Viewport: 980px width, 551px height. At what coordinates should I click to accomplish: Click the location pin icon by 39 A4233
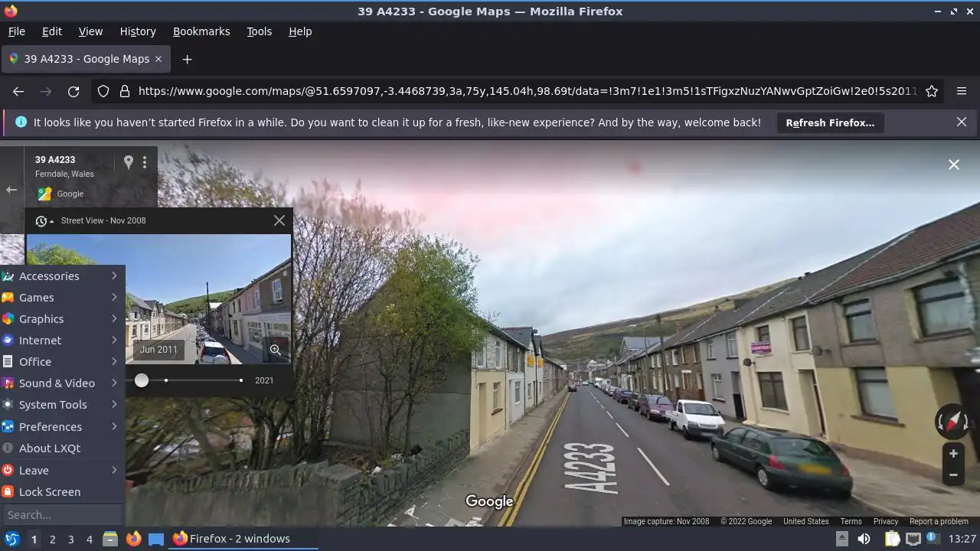128,162
